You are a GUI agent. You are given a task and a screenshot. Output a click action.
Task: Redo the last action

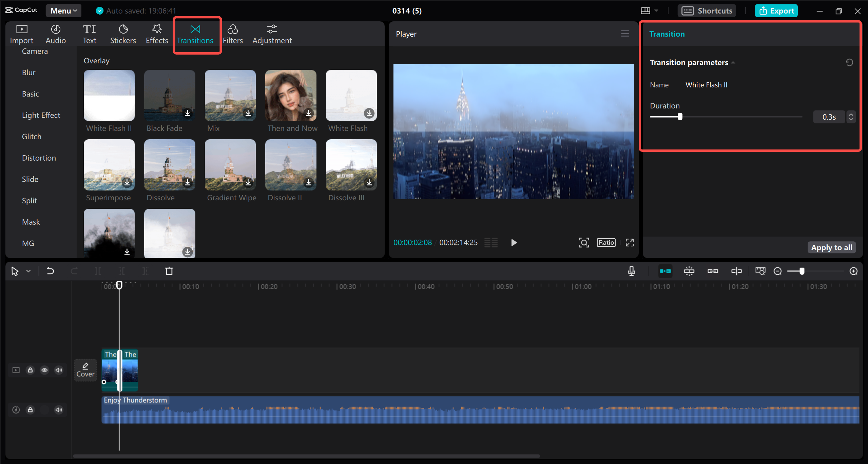coord(74,271)
